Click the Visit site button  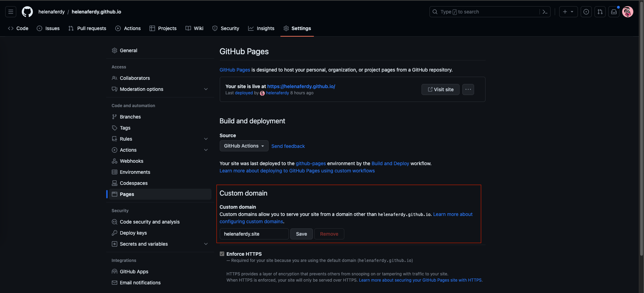(440, 89)
